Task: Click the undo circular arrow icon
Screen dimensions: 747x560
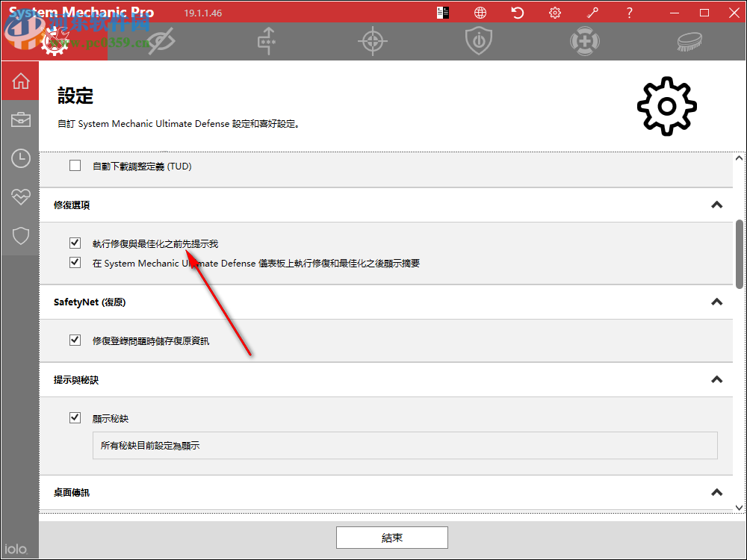Action: point(518,13)
